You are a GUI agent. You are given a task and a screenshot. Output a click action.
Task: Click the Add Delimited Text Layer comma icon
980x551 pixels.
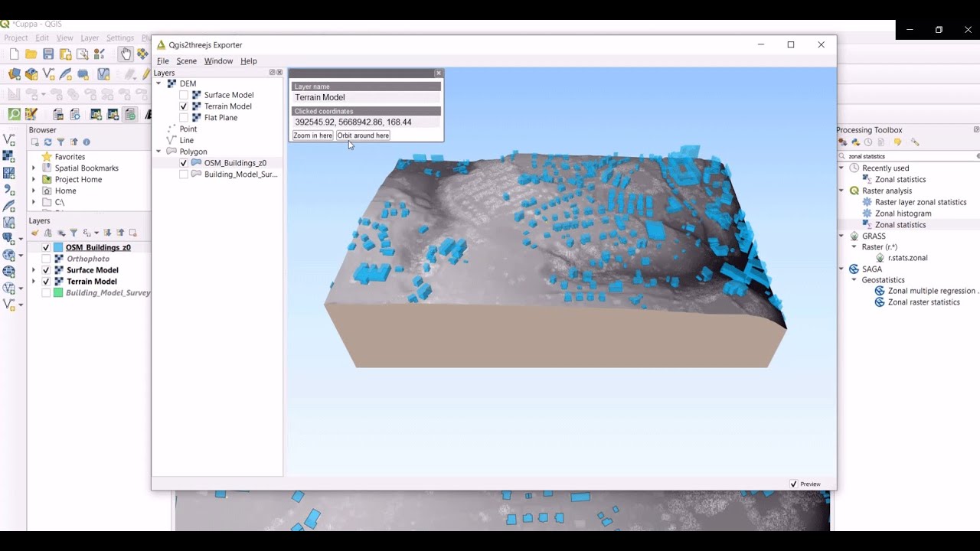point(9,190)
